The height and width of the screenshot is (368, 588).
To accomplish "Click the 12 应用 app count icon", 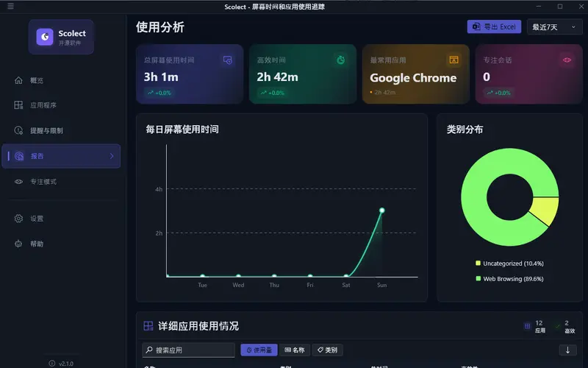I will coord(527,326).
